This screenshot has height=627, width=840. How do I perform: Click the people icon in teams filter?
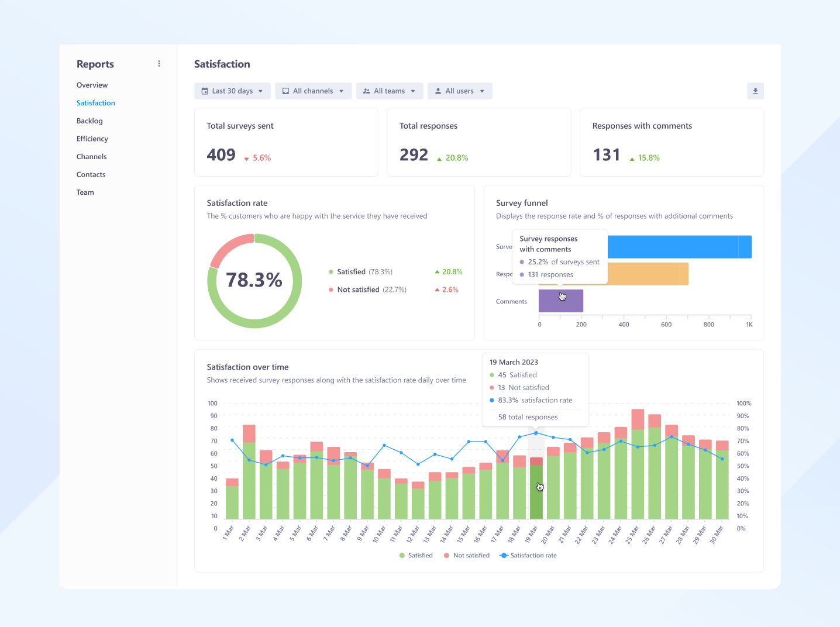pos(367,91)
